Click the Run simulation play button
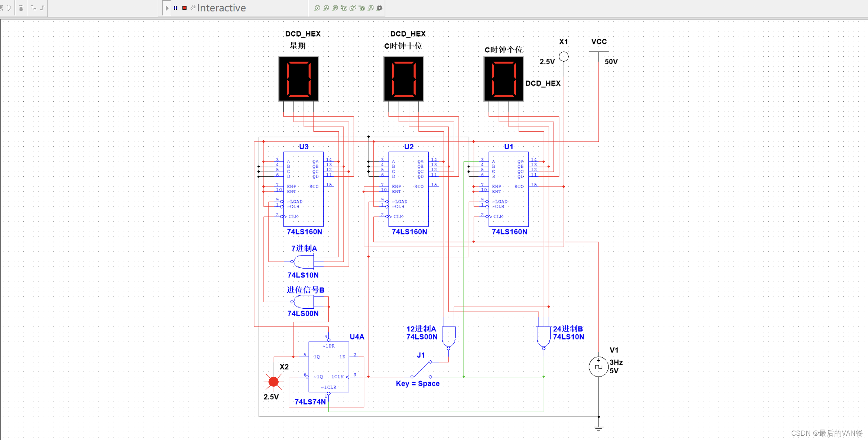This screenshot has width=868, height=440. [167, 8]
